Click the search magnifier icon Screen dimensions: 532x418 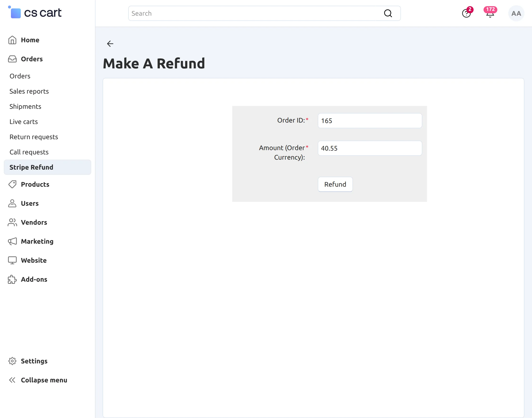388,13
